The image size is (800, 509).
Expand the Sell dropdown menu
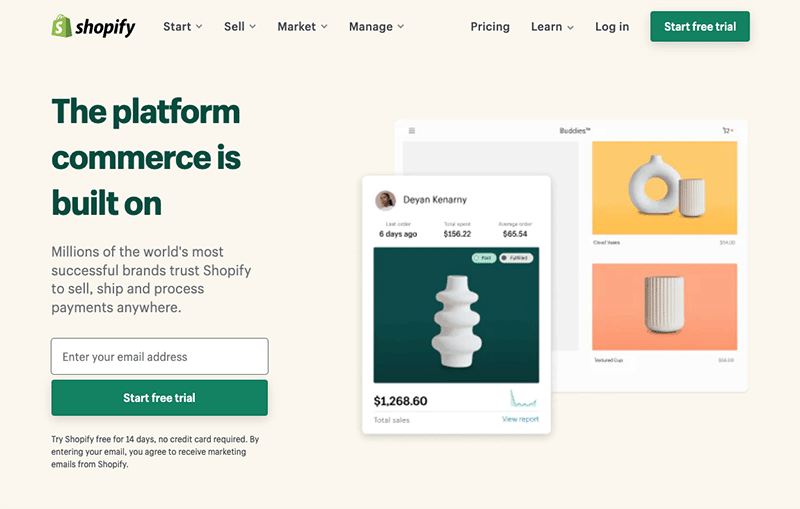[240, 27]
